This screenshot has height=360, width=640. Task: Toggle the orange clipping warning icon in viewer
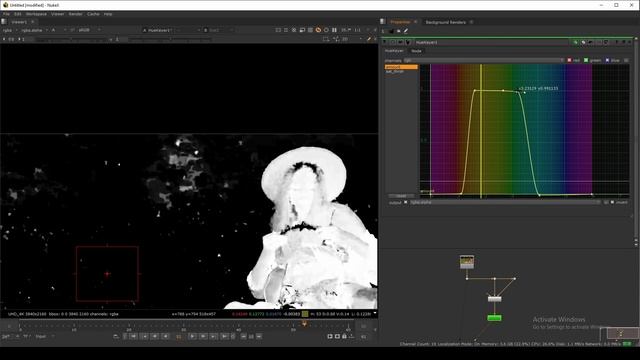pyautogui.click(x=318, y=30)
